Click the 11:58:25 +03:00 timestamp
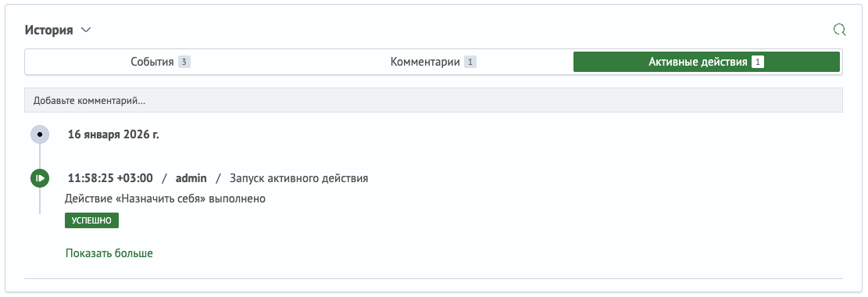Image resolution: width=868 pixels, height=297 pixels. [110, 178]
